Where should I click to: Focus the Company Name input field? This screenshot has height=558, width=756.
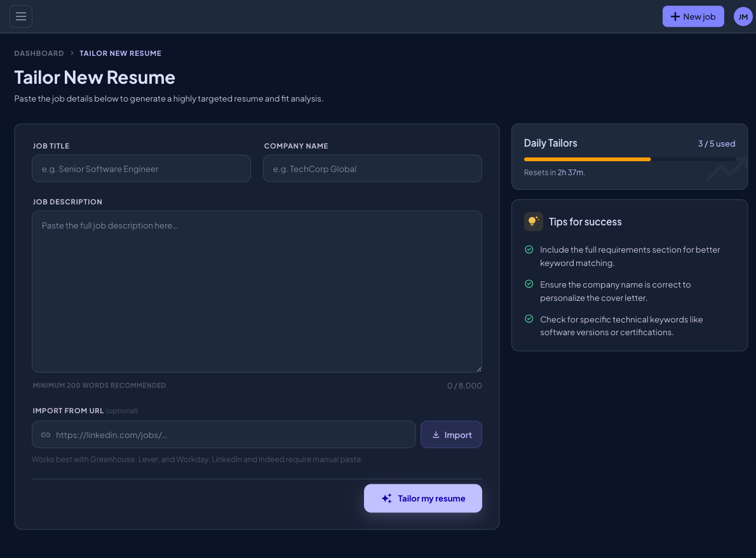372,169
